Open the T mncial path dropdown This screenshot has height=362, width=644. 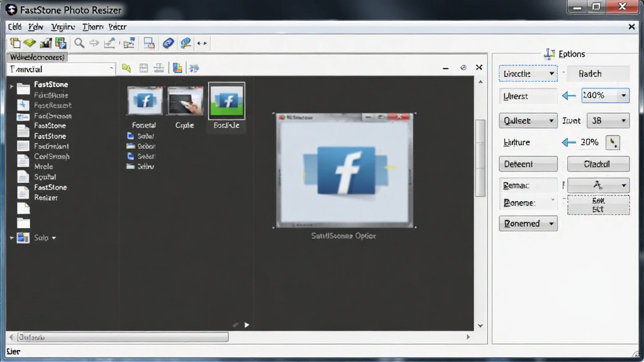pos(111,69)
